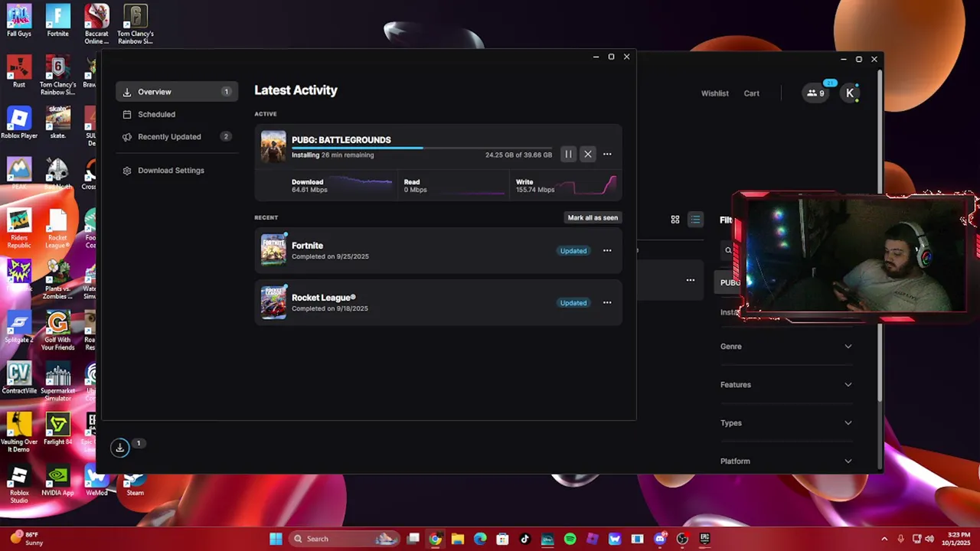This screenshot has height=551, width=980.
Task: Cancel the PUBG: BATTLEGROUNDS download
Action: coord(588,155)
